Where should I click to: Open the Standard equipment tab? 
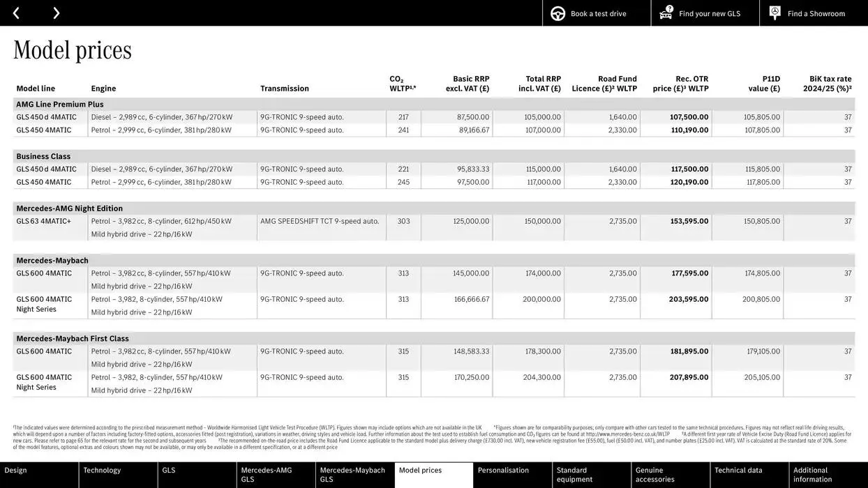(x=592, y=475)
